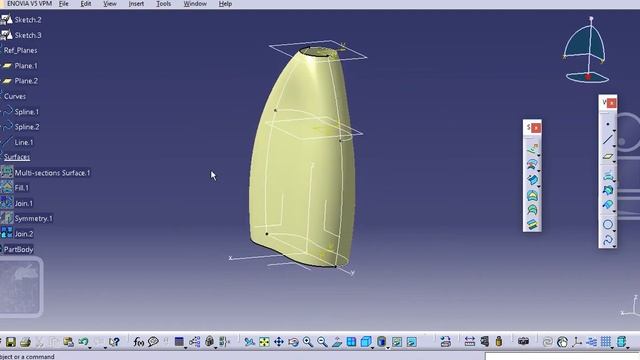Viewport: 640px width, 360px height.
Task: Open dropdown arrow beside Isometric View cube
Action: (x=372, y=348)
